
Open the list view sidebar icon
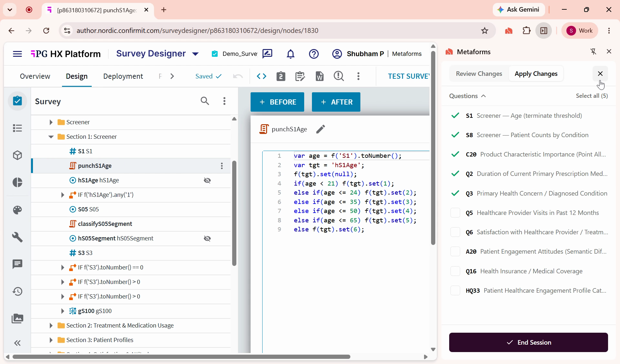17,128
